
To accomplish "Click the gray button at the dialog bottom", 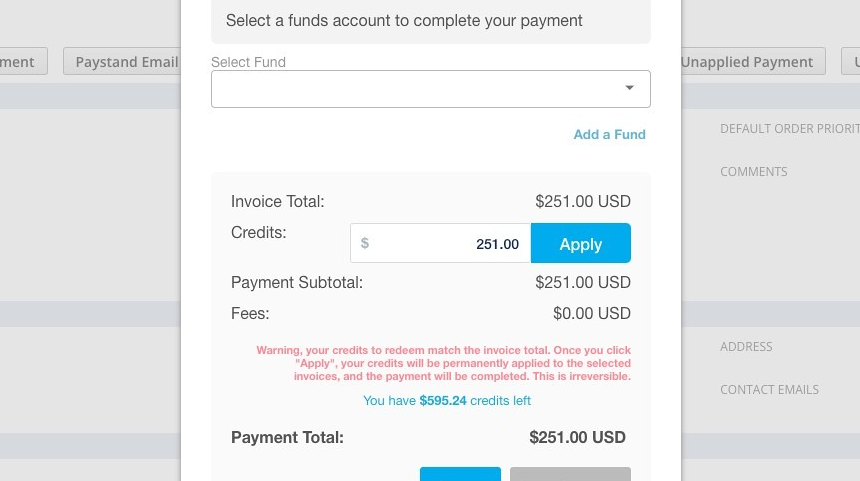I will click(x=570, y=474).
